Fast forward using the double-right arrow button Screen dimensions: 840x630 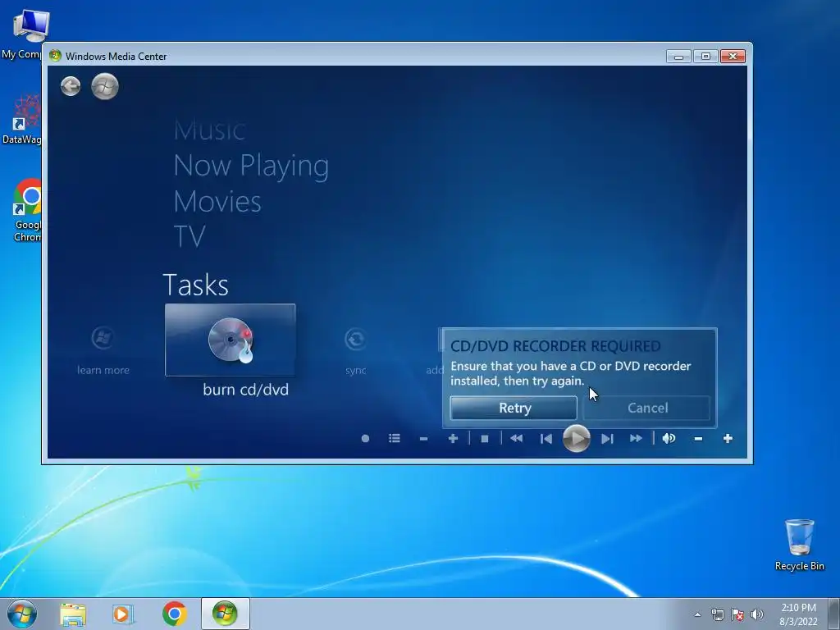(636, 439)
